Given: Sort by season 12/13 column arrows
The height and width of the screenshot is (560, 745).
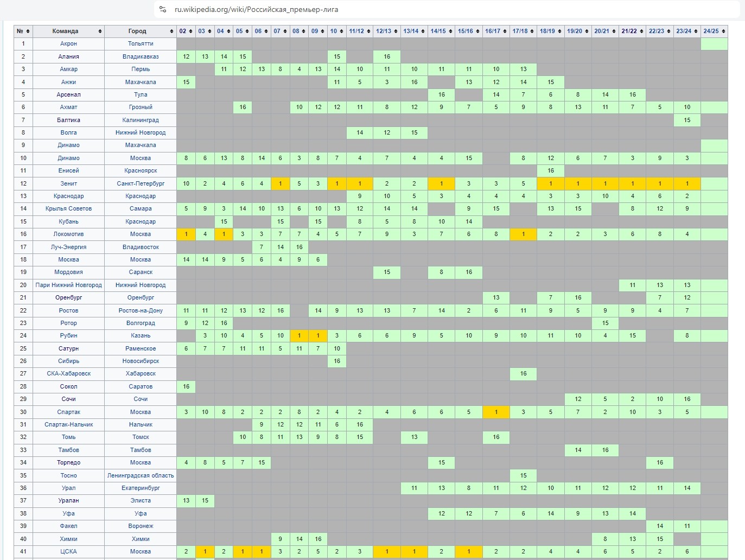Looking at the screenshot, I should [396, 31].
